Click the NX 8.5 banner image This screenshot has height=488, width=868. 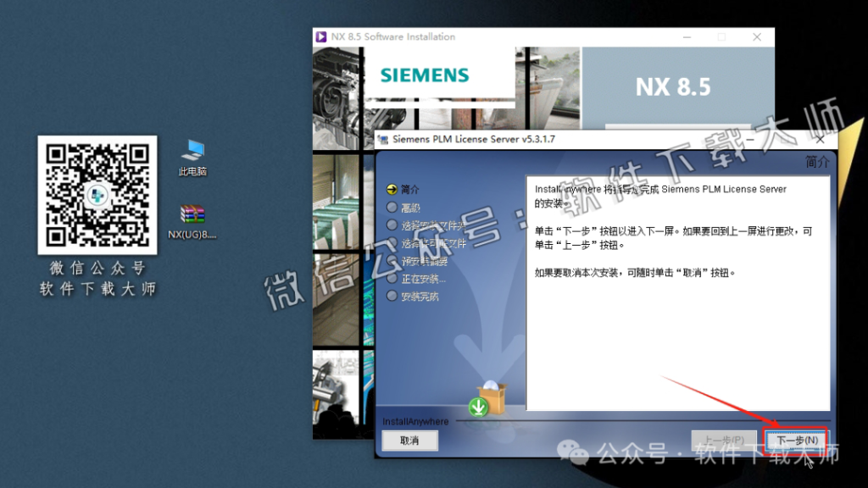pos(674,86)
